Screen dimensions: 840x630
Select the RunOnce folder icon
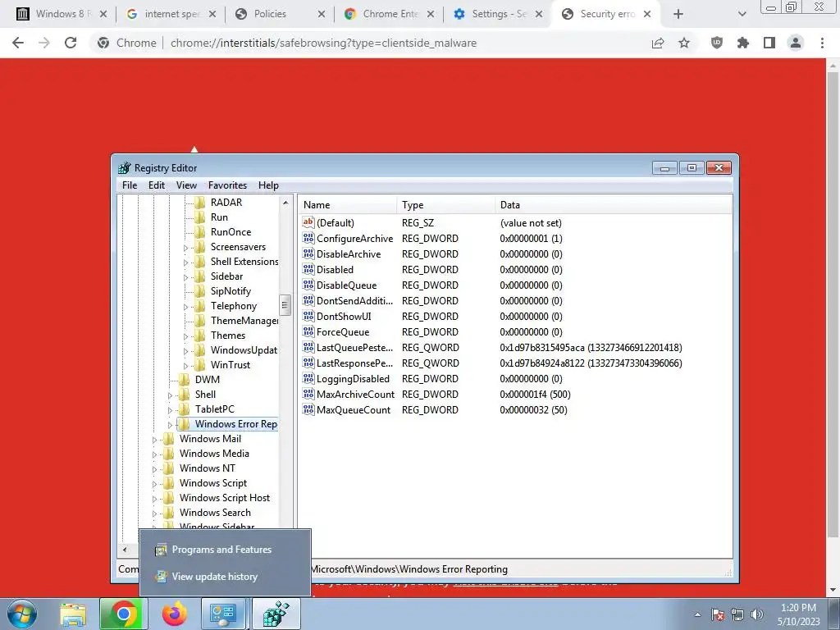coord(200,232)
